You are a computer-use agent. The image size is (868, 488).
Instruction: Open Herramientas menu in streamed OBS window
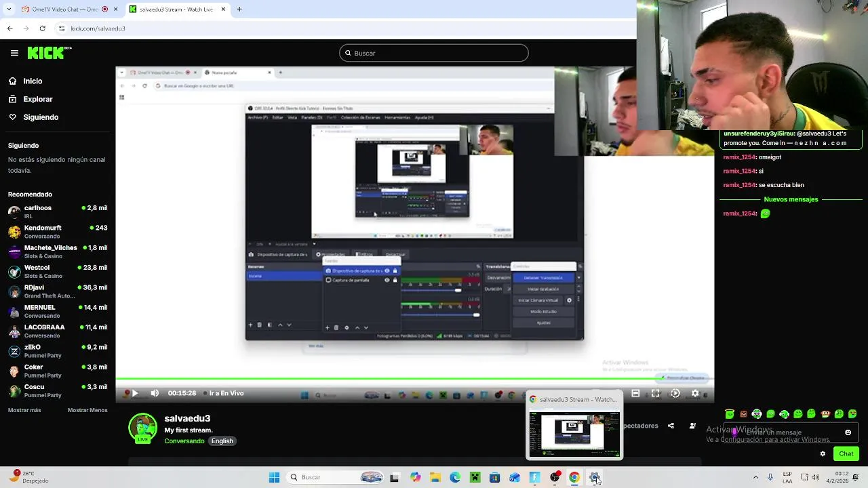click(x=397, y=118)
